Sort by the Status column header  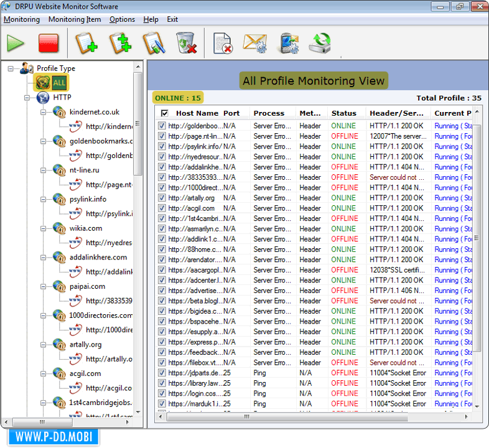(347, 113)
